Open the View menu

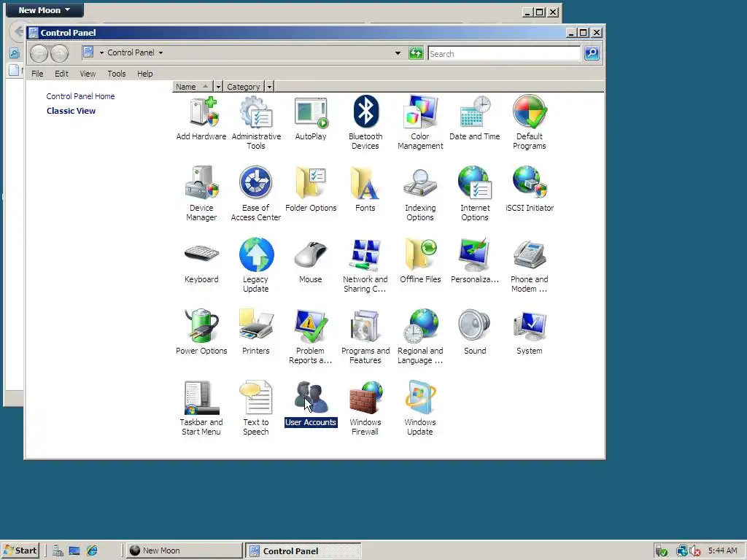click(88, 74)
